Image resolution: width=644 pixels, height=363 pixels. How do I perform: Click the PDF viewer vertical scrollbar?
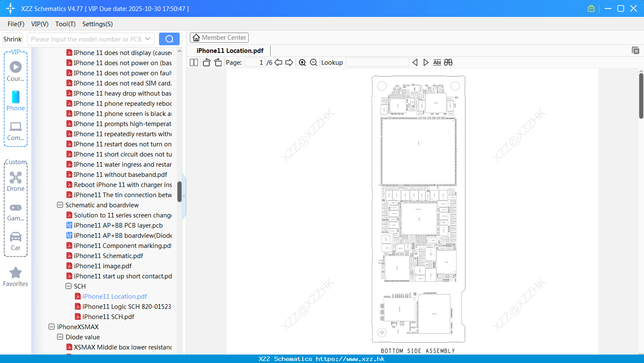[x=641, y=96]
